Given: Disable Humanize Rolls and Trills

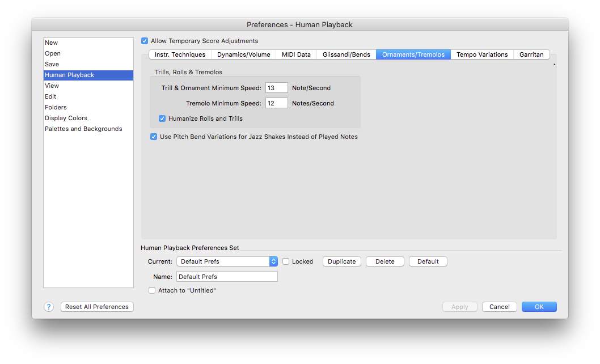Looking at the screenshot, I should click(x=162, y=118).
